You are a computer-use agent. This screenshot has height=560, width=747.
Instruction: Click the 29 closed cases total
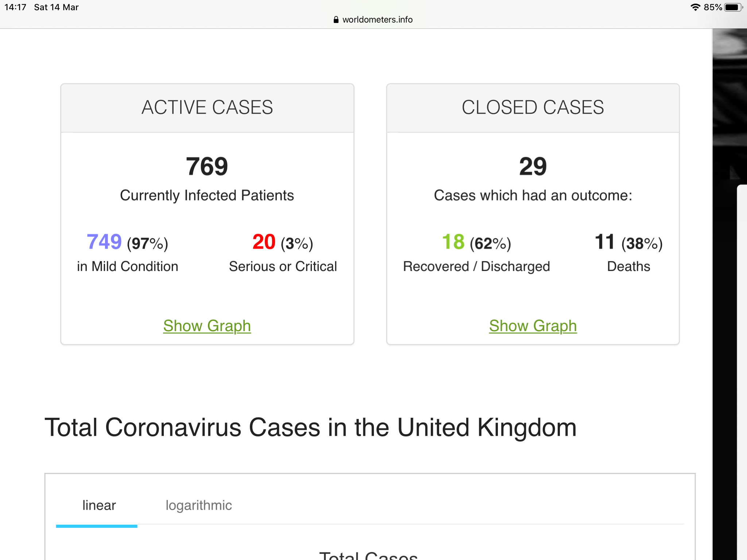(533, 167)
